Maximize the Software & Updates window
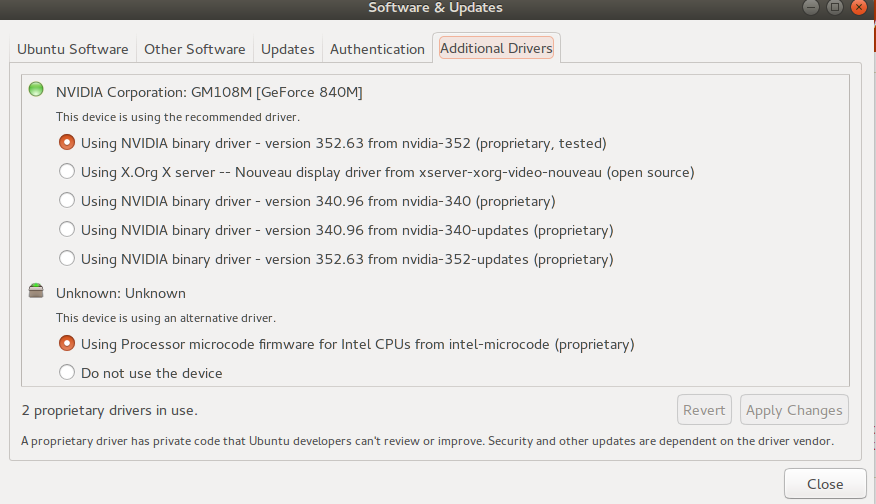 835,8
